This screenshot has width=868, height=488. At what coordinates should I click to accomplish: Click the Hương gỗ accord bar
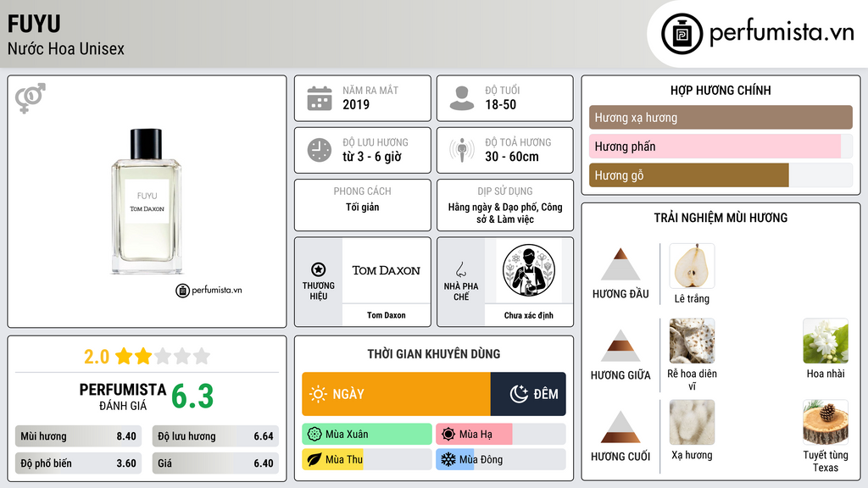pos(721,175)
